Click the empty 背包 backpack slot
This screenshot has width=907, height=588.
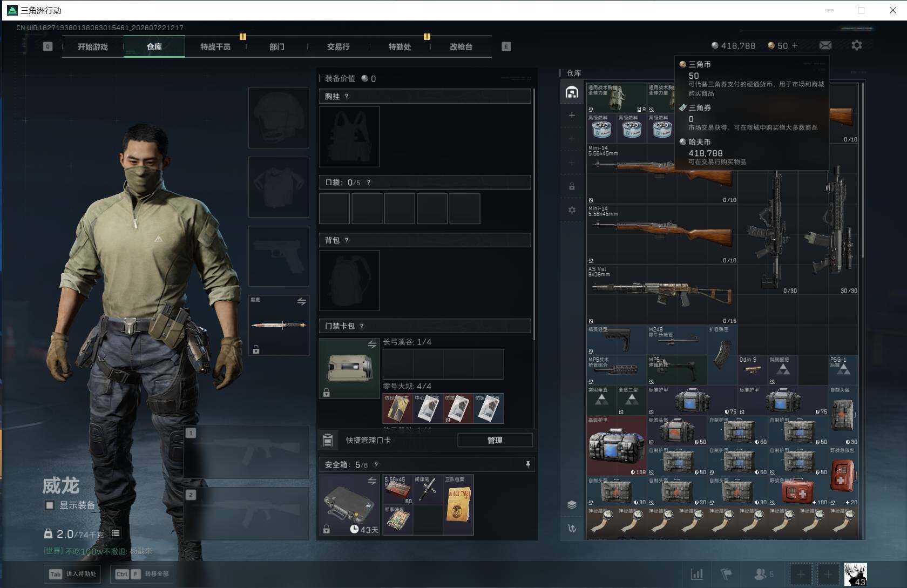tap(349, 280)
